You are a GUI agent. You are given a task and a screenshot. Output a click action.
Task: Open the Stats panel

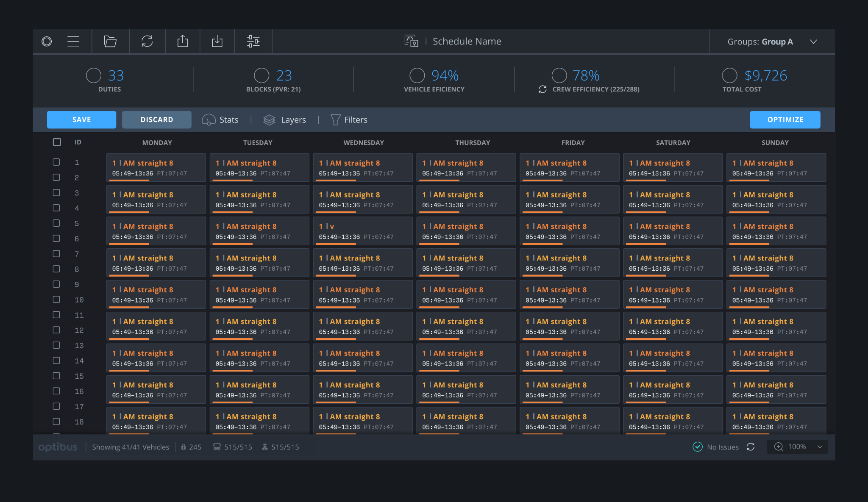coord(220,120)
